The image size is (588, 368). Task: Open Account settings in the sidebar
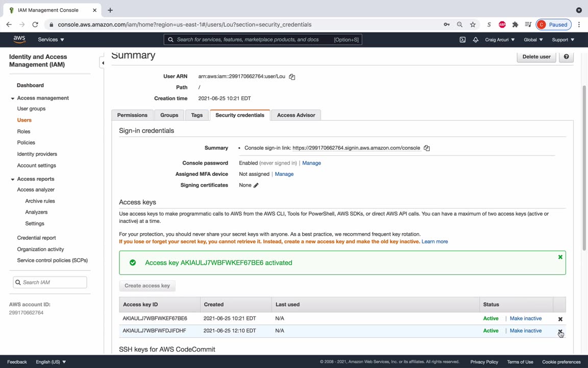[x=36, y=166]
